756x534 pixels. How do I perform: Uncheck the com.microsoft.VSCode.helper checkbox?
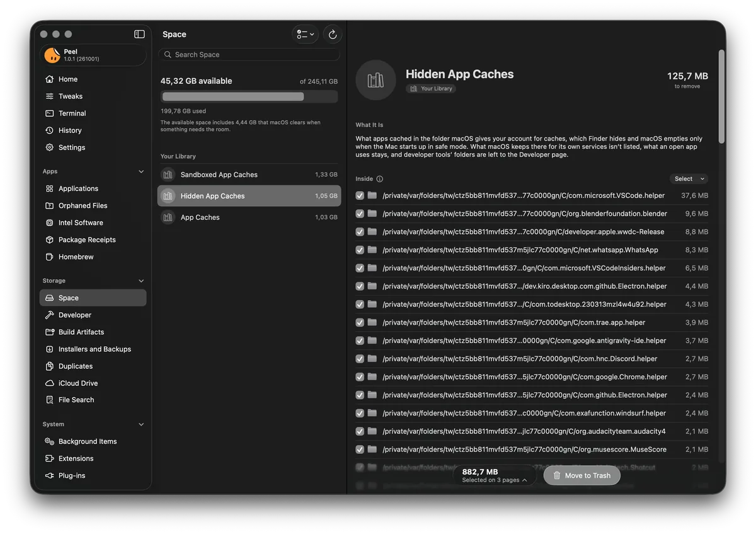click(360, 195)
